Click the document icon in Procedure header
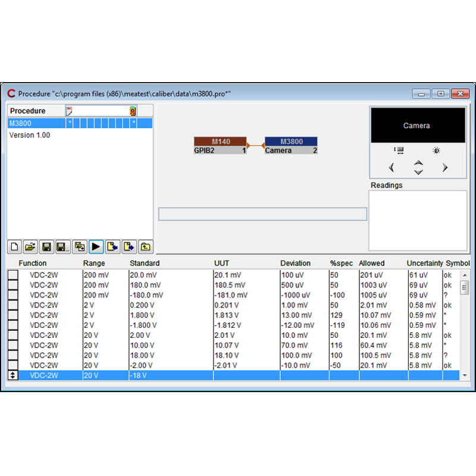This screenshot has width=476, height=476. tap(69, 111)
